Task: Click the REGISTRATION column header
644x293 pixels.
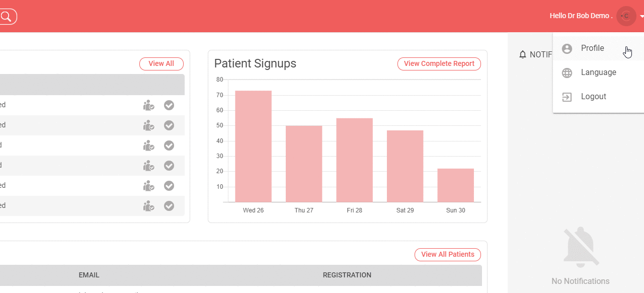Action: pyautogui.click(x=347, y=275)
